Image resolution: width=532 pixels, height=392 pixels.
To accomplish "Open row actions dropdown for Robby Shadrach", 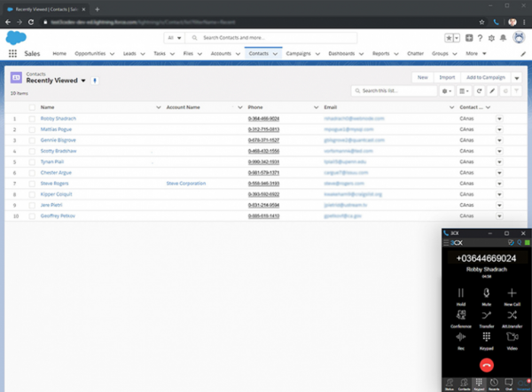I will pyautogui.click(x=498, y=118).
